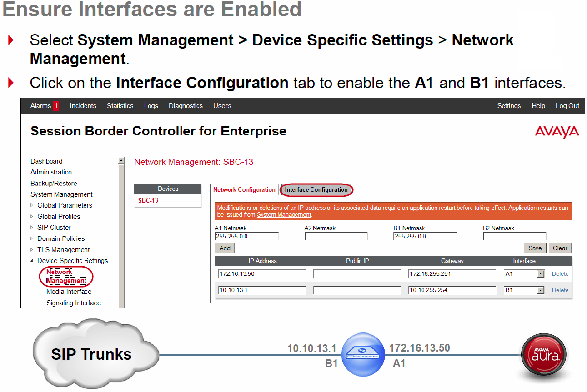The height and width of the screenshot is (392, 587).
Task: Expand the SIP Cluster tree node
Action: pyautogui.click(x=32, y=228)
